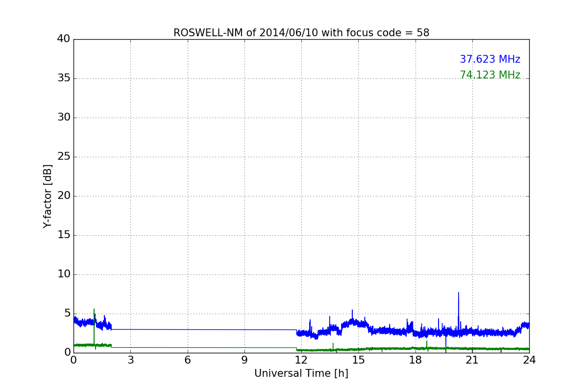Click the y-axis tick label 35
The image size is (588, 392).
tap(64, 78)
